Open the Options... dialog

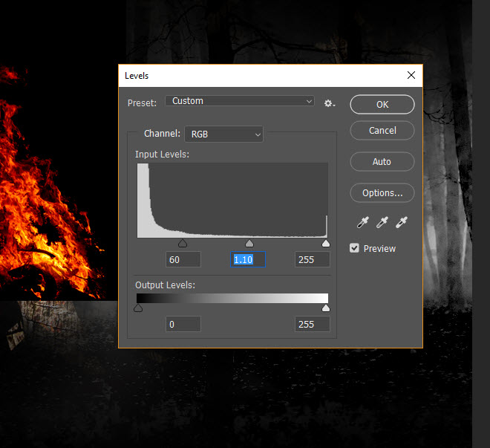pyautogui.click(x=382, y=192)
